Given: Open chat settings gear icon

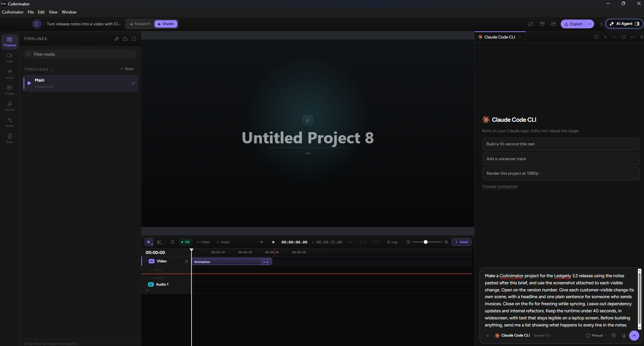Looking at the screenshot, I should [614, 335].
